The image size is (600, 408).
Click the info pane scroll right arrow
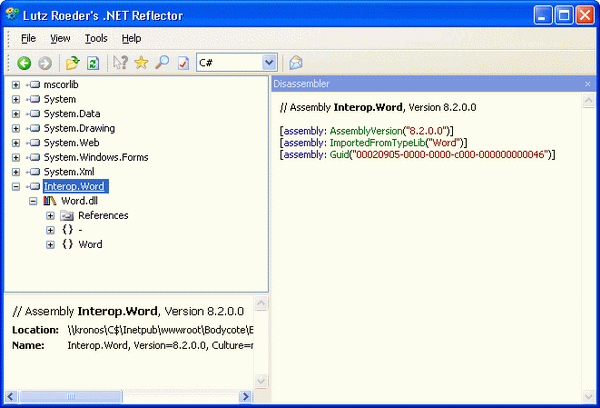click(x=246, y=397)
